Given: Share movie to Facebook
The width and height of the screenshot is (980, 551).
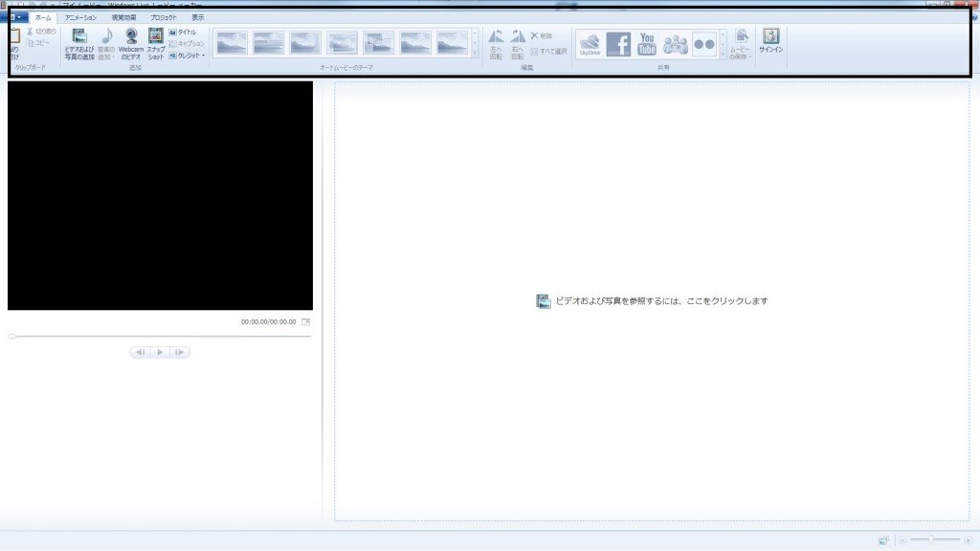Looking at the screenshot, I should click(618, 44).
